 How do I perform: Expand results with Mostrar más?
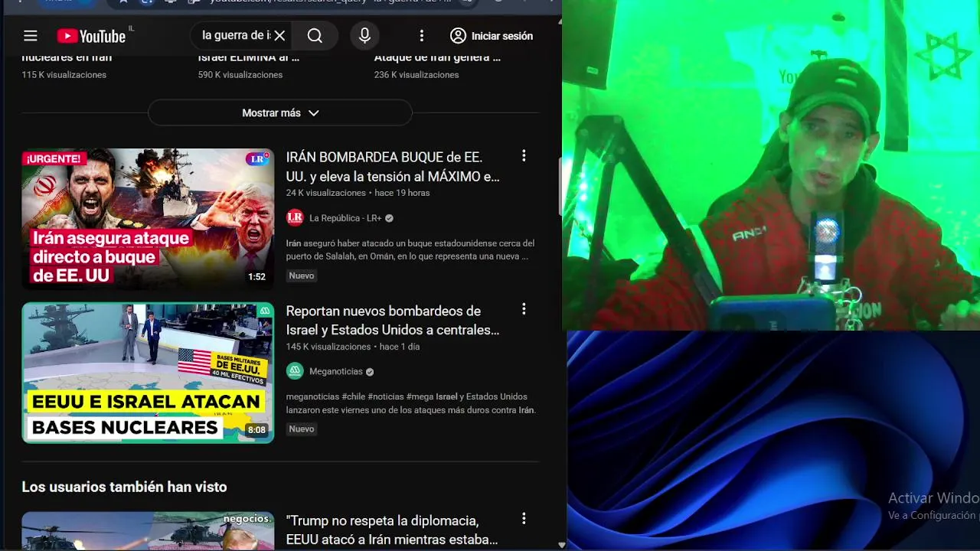pyautogui.click(x=280, y=112)
